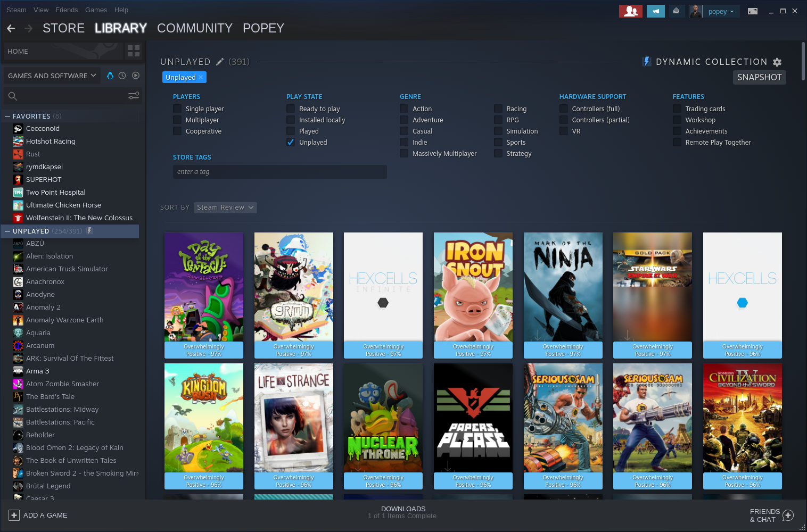Image resolution: width=807 pixels, height=532 pixels.
Task: Open the Games menu
Action: point(96,10)
